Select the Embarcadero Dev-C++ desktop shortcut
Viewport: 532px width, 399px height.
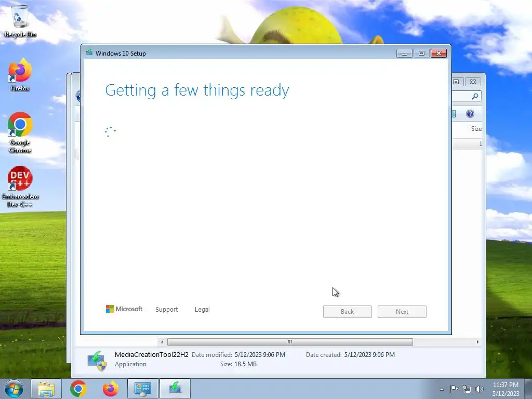[x=20, y=187]
